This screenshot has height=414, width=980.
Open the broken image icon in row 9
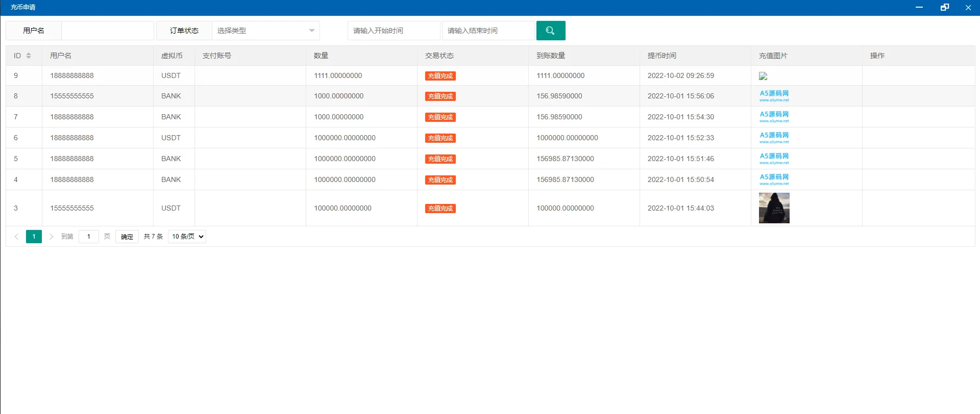[763, 76]
